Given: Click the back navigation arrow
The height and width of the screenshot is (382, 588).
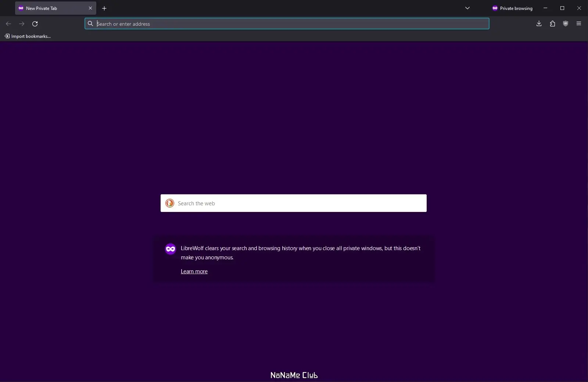Looking at the screenshot, I should click(x=8, y=24).
